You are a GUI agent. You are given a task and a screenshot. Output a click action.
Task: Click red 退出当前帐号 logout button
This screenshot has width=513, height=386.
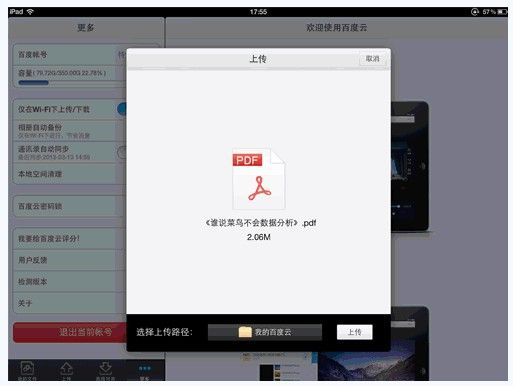point(70,332)
